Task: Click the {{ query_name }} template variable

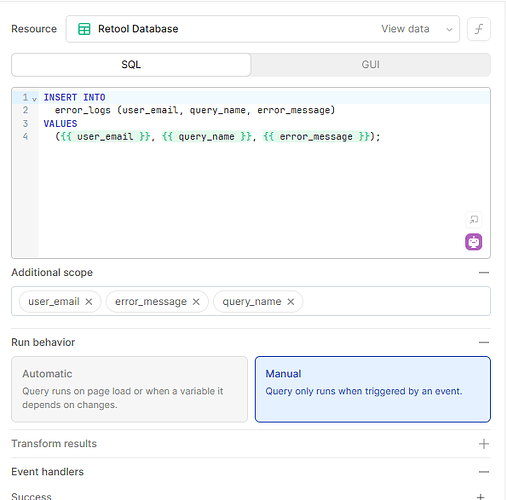Action: point(207,137)
